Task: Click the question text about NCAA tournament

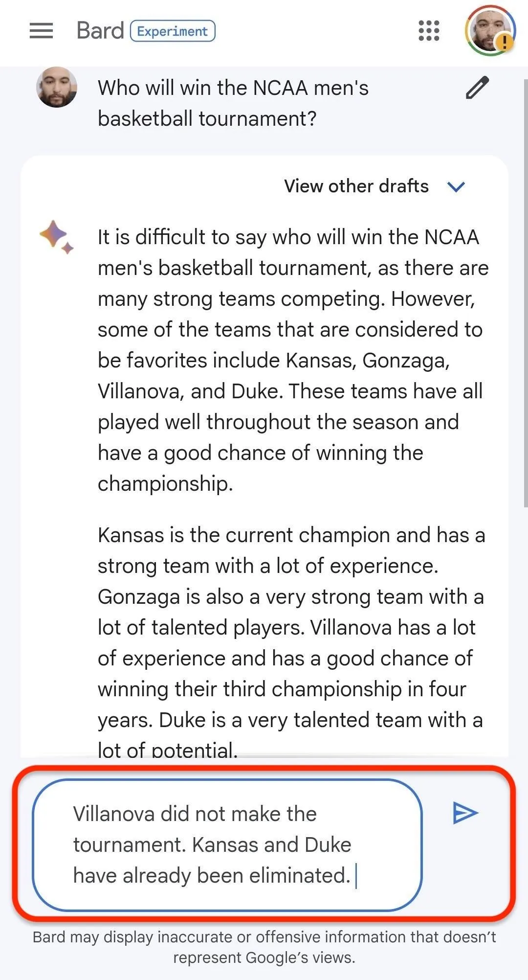Action: click(233, 103)
